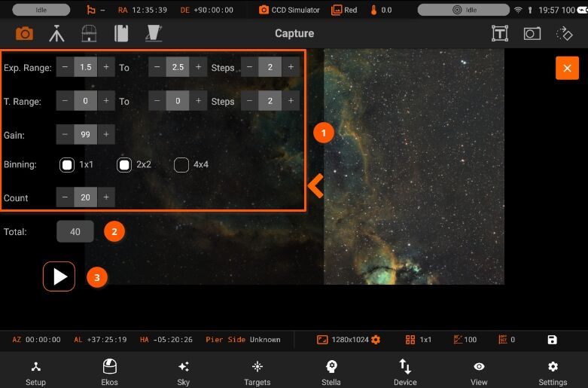Screen dimensions: 588x388
Task: Collapse the panel with the orange chevron
Action: click(x=315, y=186)
